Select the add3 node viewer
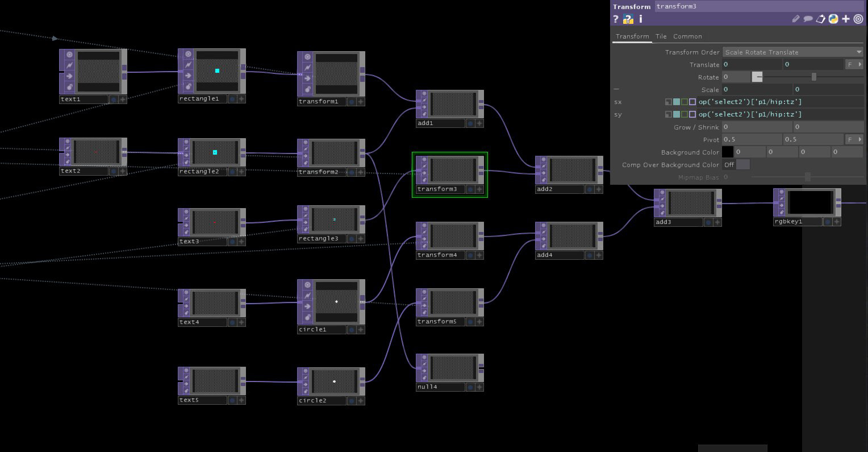 tap(691, 203)
